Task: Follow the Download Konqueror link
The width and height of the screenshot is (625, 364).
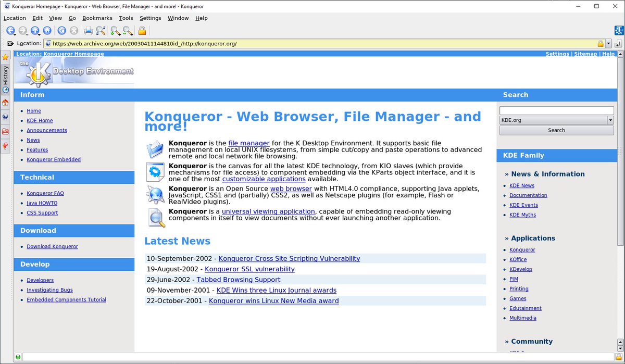Action: 52,246
